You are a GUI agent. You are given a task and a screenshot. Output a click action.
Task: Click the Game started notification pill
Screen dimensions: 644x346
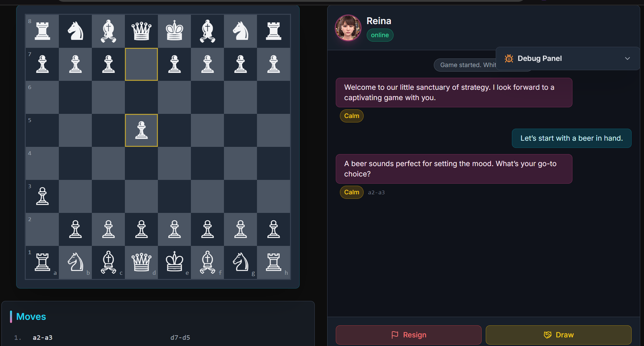click(x=465, y=65)
